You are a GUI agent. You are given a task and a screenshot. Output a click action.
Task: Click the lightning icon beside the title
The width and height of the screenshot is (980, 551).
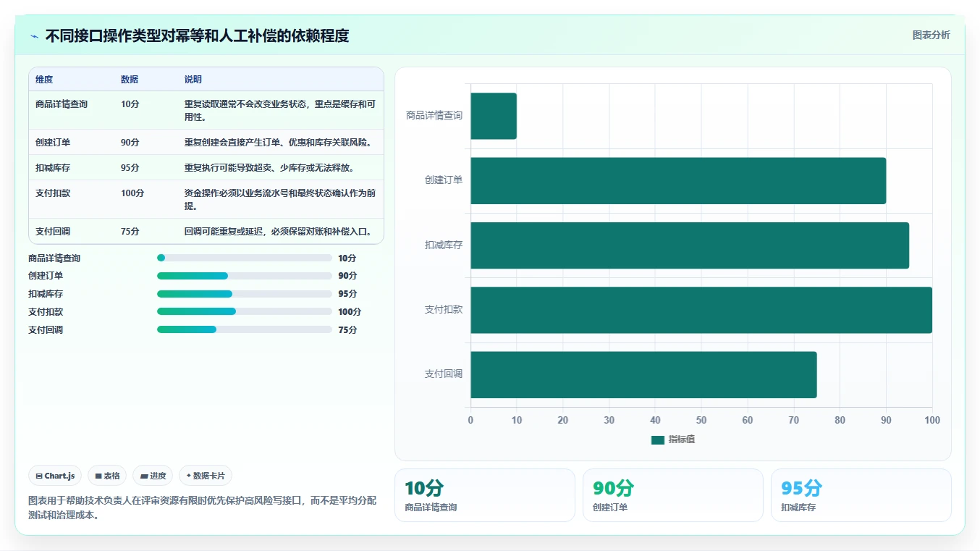[x=34, y=36]
